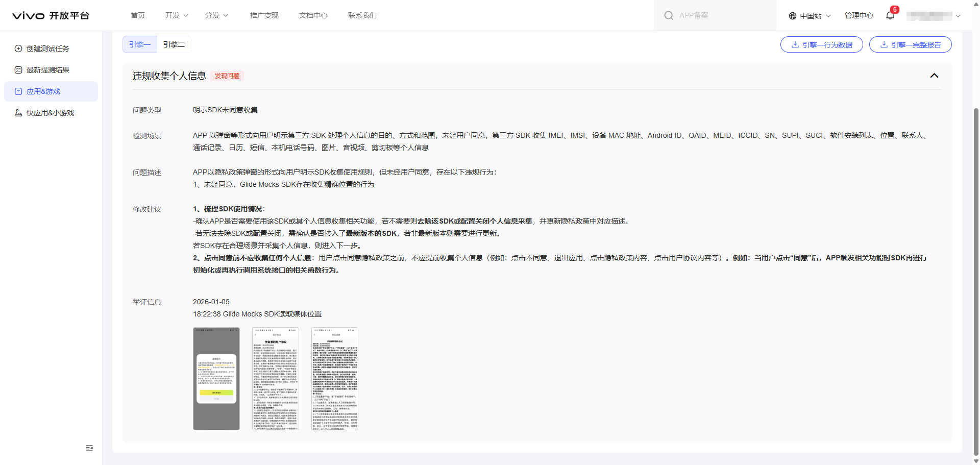This screenshot has width=980, height=465.
Task: Click the APP备案 search field
Action: click(720, 15)
